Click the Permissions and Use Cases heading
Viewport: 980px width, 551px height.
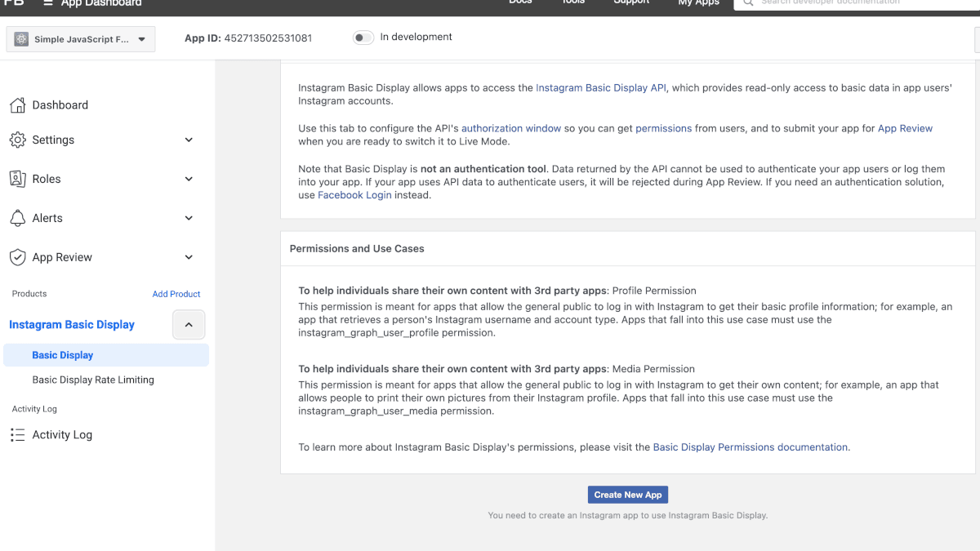pos(357,249)
